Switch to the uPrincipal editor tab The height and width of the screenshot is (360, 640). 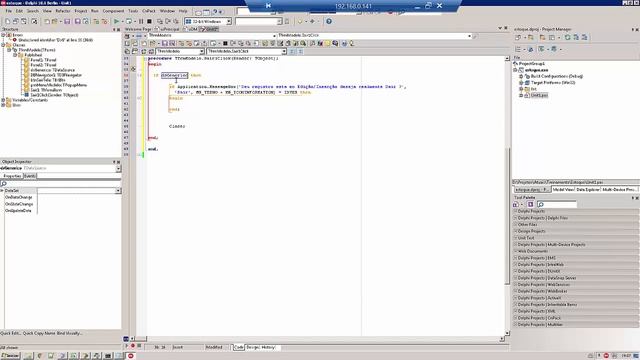[x=168, y=29]
